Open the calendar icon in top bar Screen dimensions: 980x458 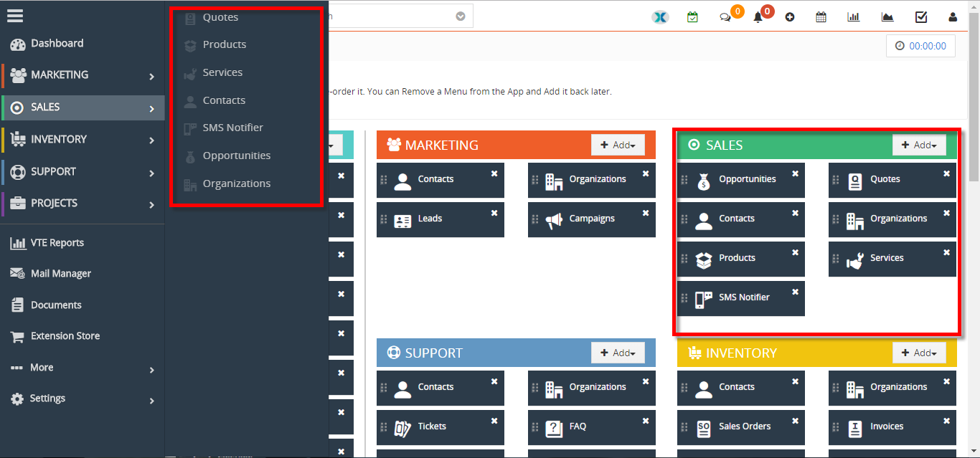pos(821,17)
